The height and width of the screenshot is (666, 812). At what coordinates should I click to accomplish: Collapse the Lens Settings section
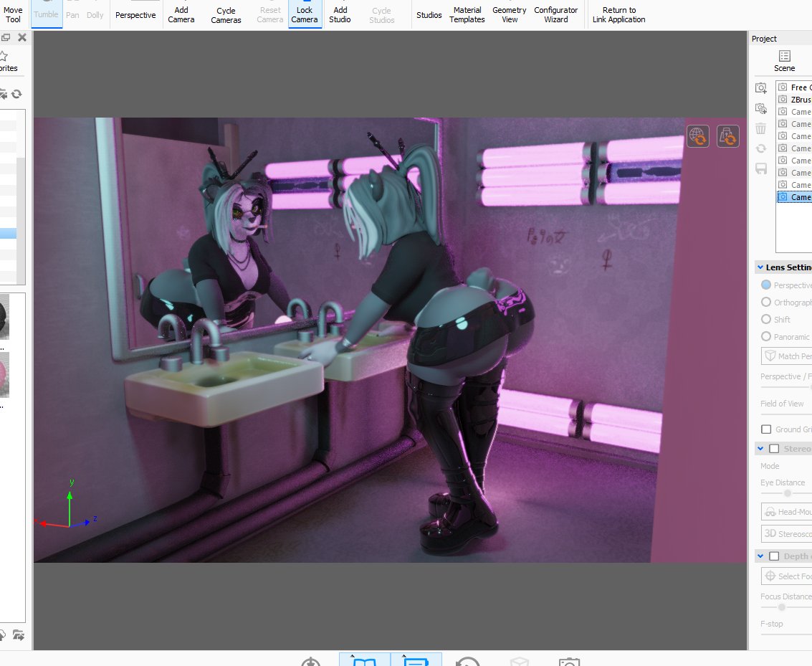tap(760, 267)
